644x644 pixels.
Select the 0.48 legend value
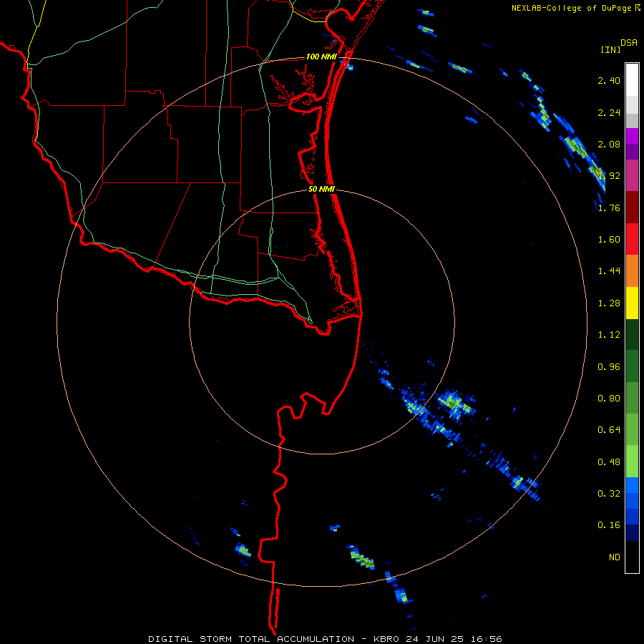[x=609, y=462]
